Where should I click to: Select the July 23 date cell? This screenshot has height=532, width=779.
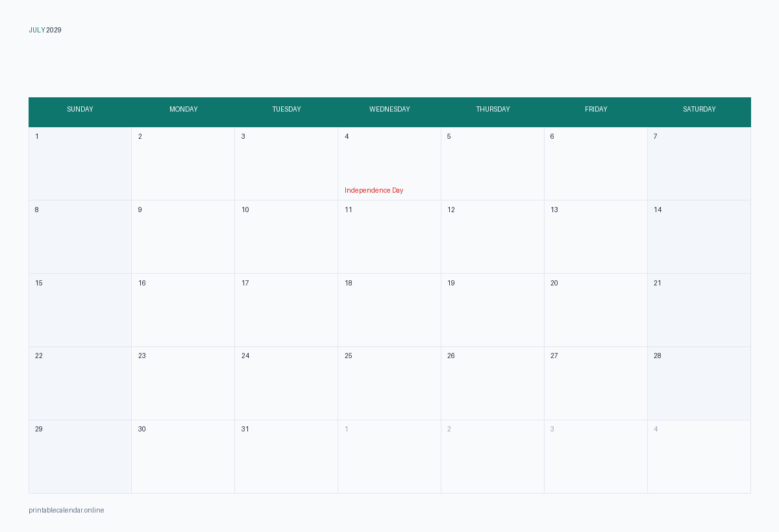click(x=183, y=383)
